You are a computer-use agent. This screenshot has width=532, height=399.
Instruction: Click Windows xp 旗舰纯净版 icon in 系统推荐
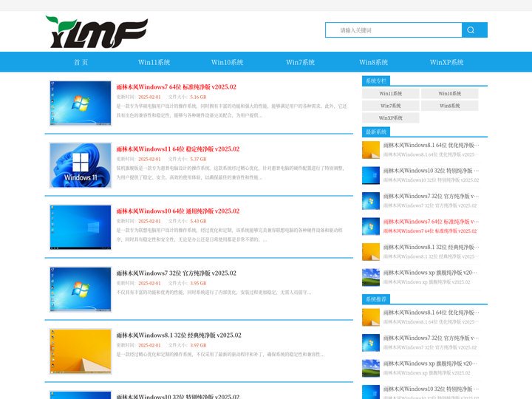[371, 369]
